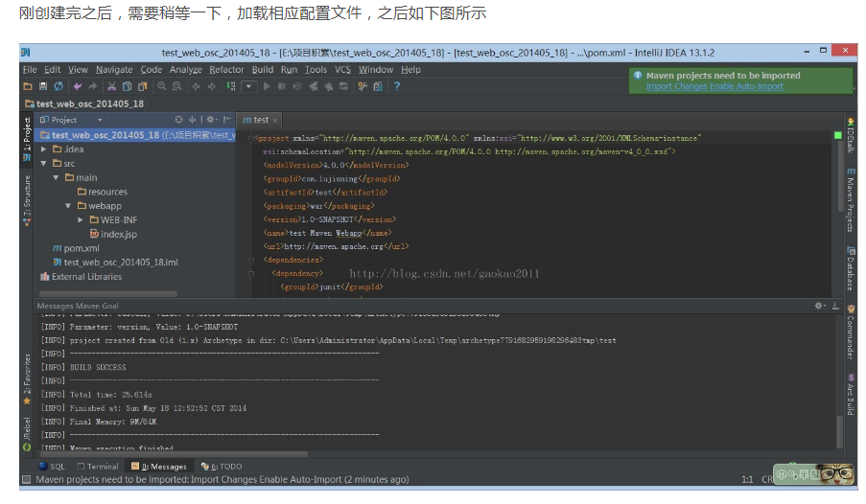
Task: Expand the WEB-INF folder arrow
Action: tap(81, 219)
